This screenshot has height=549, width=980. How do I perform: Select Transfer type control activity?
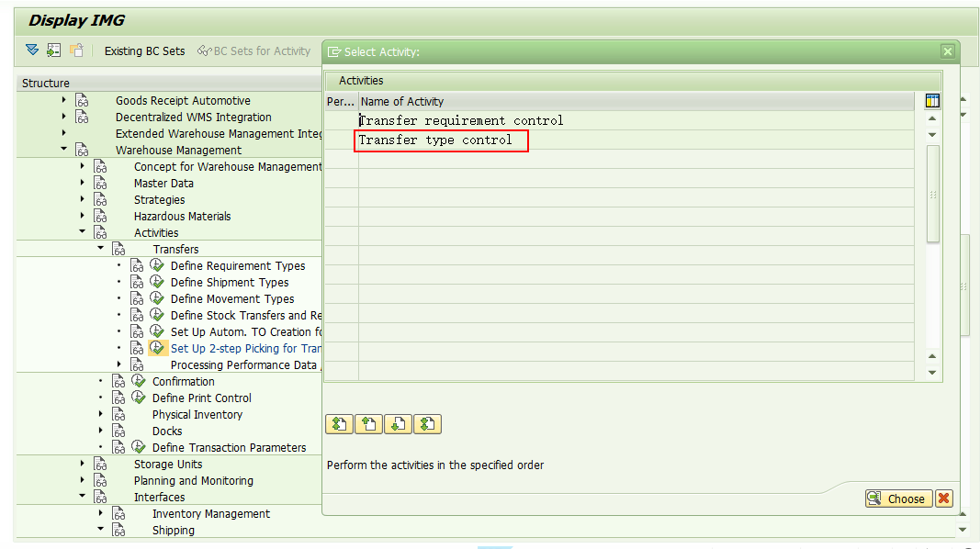point(435,140)
